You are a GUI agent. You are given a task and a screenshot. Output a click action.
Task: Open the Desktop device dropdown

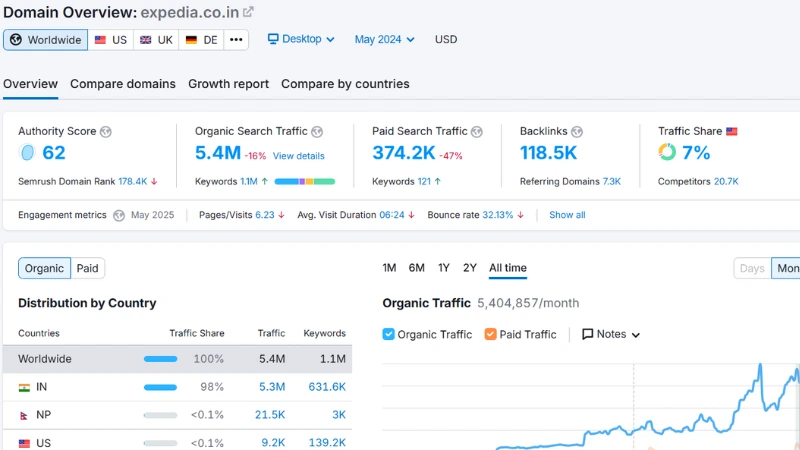(301, 39)
